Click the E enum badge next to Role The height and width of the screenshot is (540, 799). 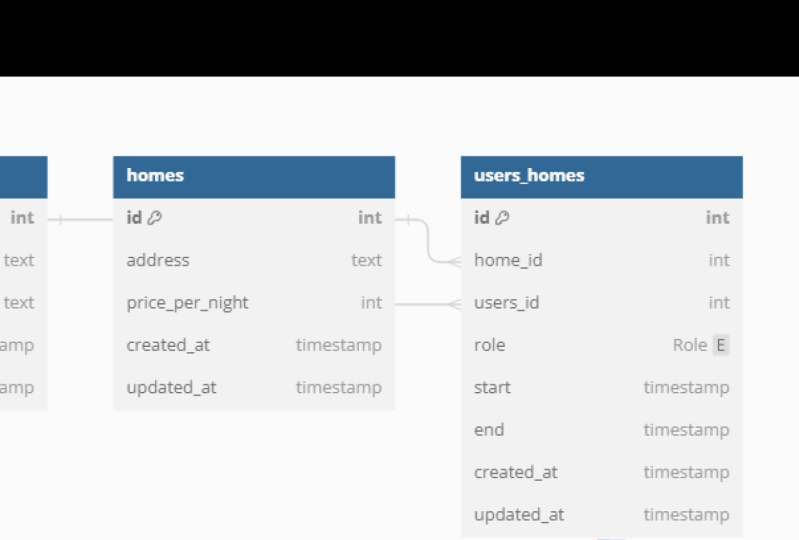pos(721,345)
